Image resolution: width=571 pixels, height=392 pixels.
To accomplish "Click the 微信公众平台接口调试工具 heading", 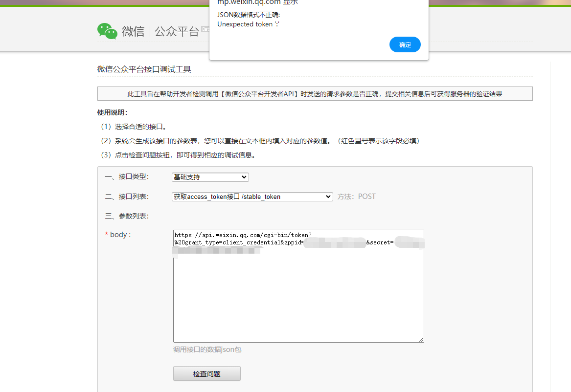I will [x=144, y=69].
